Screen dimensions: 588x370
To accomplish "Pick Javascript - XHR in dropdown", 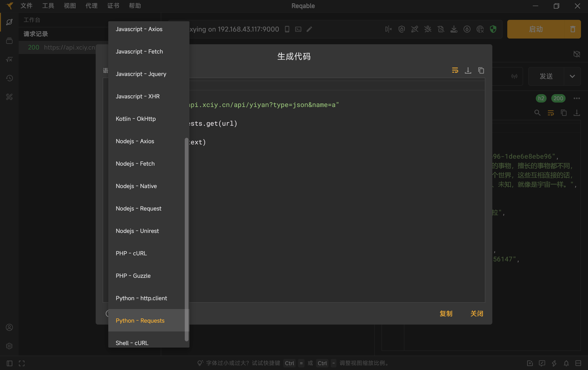I will pyautogui.click(x=148, y=96).
